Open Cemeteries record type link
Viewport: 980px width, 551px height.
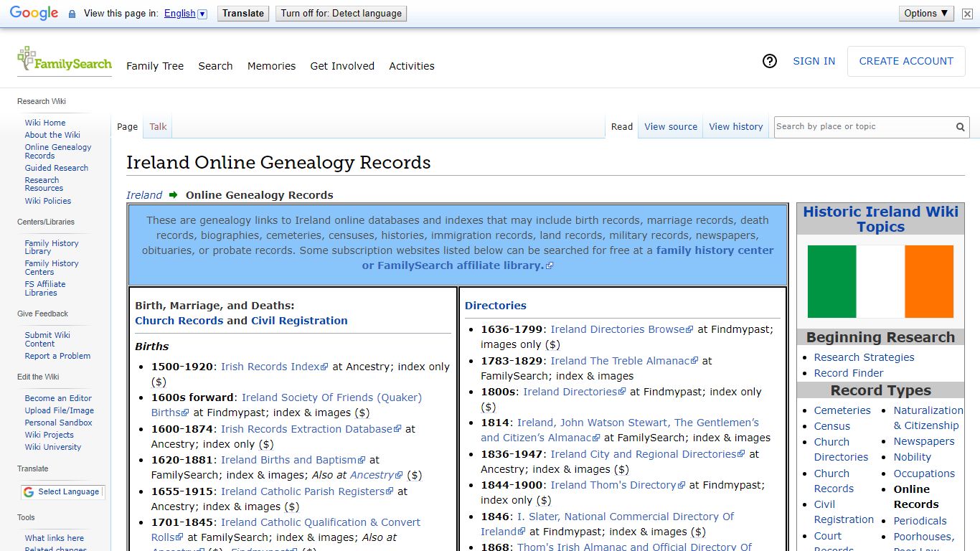tap(842, 410)
